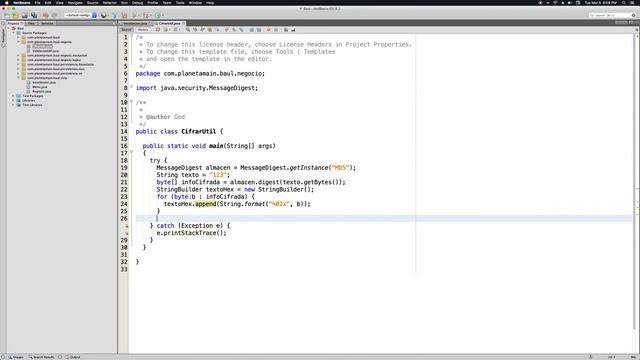Open the Refactor menu
The image size is (640, 360).
click(x=109, y=2)
